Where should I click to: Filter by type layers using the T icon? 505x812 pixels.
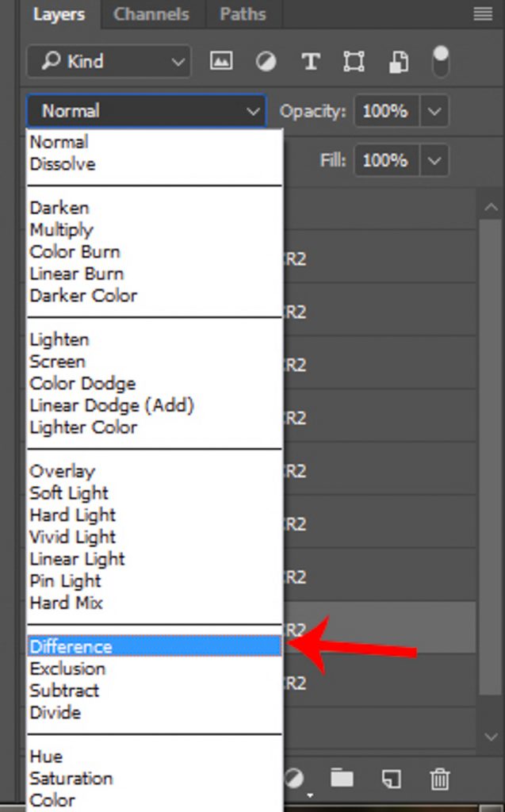(x=310, y=61)
